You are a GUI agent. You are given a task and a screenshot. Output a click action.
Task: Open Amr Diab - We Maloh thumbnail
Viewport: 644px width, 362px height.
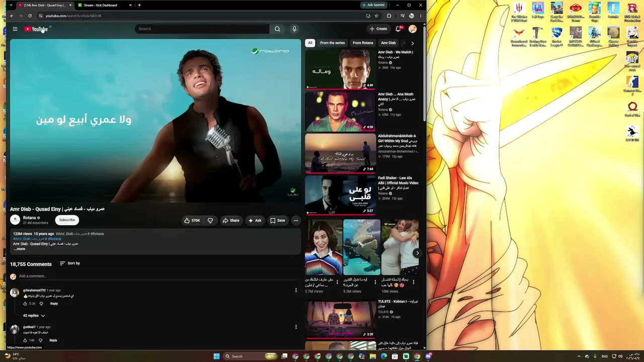340,69
